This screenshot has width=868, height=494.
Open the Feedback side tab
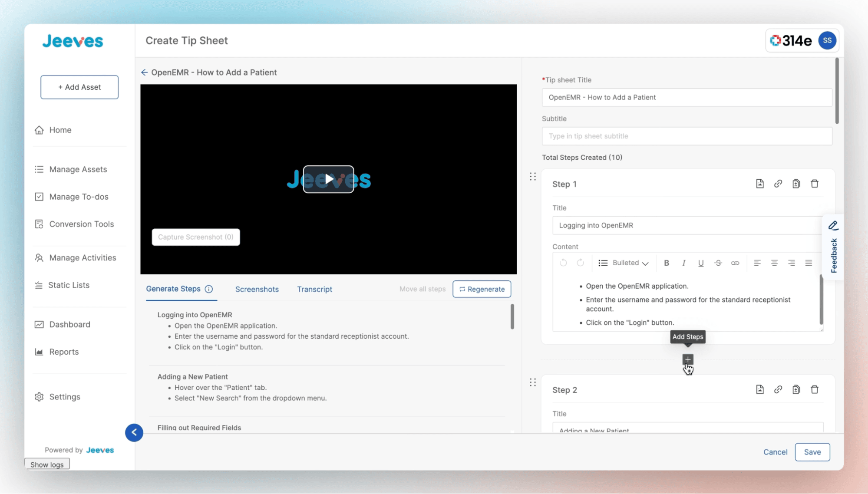pyautogui.click(x=833, y=247)
